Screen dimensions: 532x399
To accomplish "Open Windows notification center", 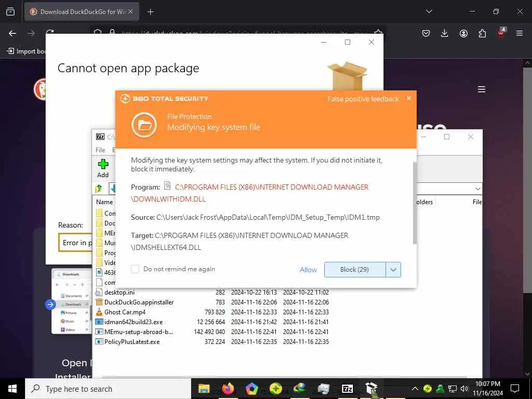I will (515, 389).
